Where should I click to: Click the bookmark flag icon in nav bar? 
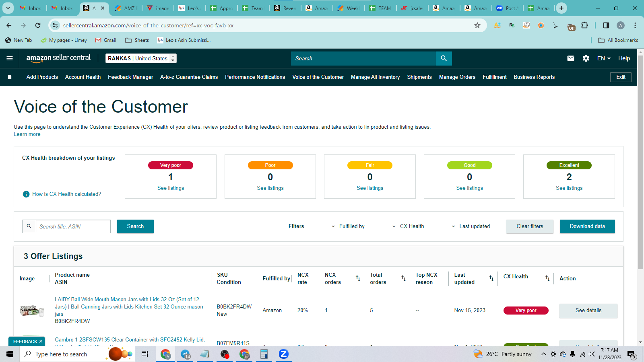(10, 77)
